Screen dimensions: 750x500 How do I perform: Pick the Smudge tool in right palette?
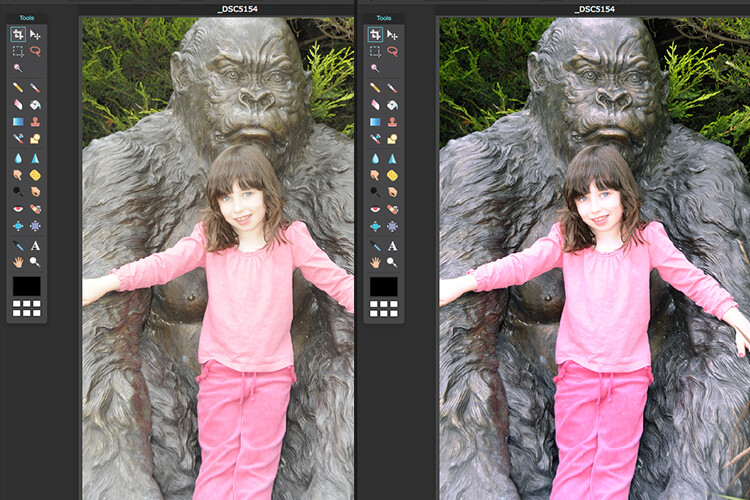tap(375, 175)
